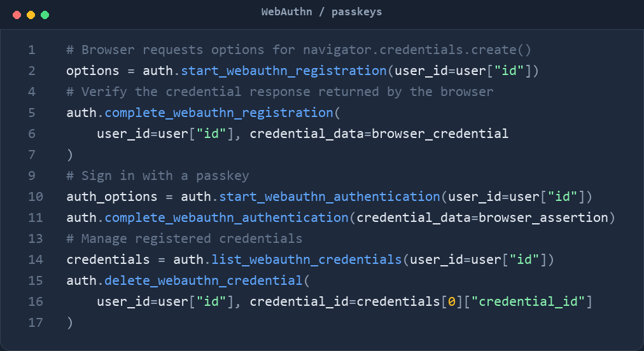Click the 'list_webauthn_credentials' method name
The image size is (644, 351).
tap(306, 259)
